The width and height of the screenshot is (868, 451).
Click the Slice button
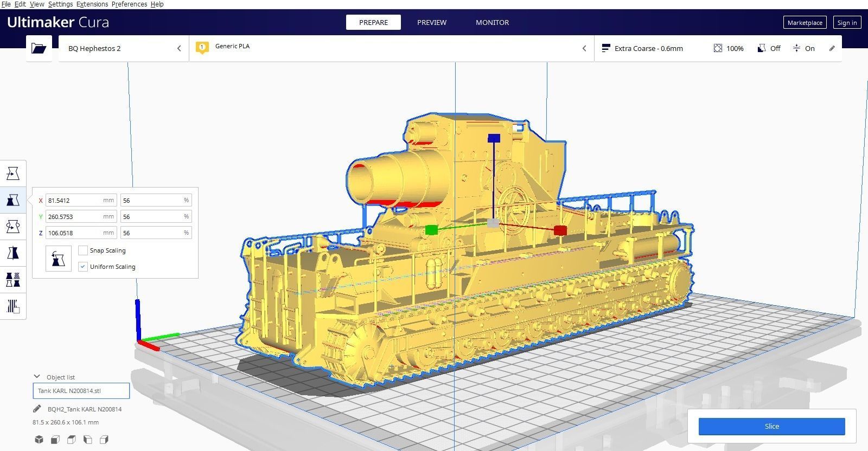pyautogui.click(x=771, y=426)
